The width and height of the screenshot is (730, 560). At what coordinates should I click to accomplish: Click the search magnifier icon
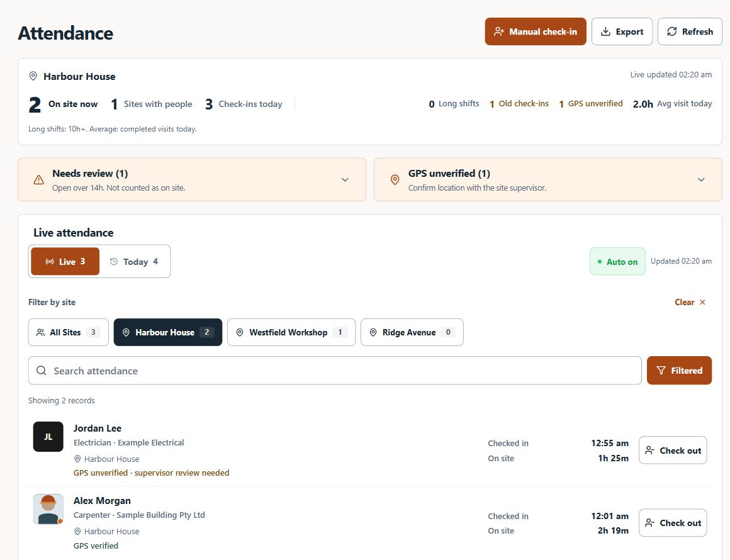[x=42, y=371]
